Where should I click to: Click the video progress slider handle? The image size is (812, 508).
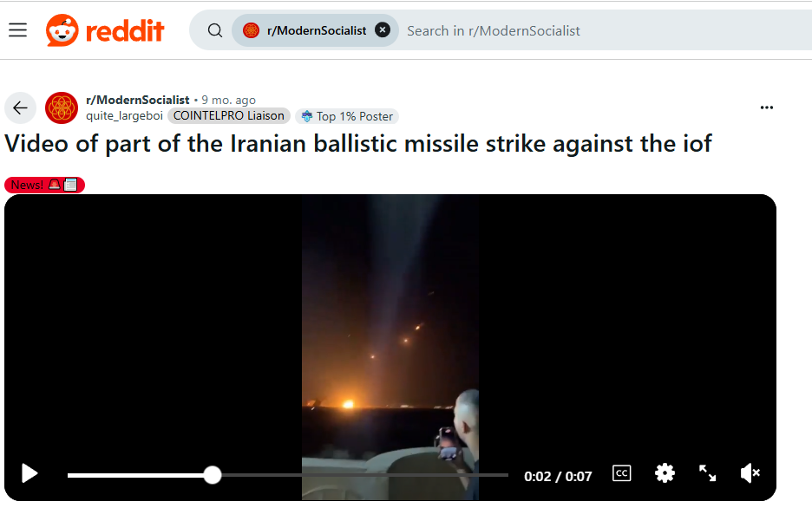[212, 475]
